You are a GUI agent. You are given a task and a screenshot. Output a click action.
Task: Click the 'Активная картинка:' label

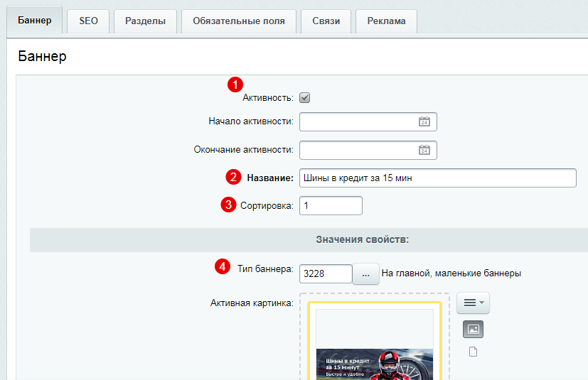point(252,303)
